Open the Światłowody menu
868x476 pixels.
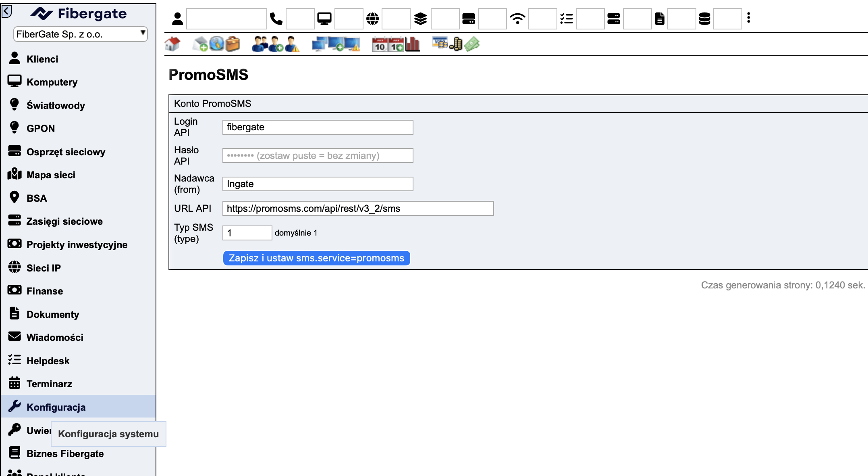[x=78, y=105]
